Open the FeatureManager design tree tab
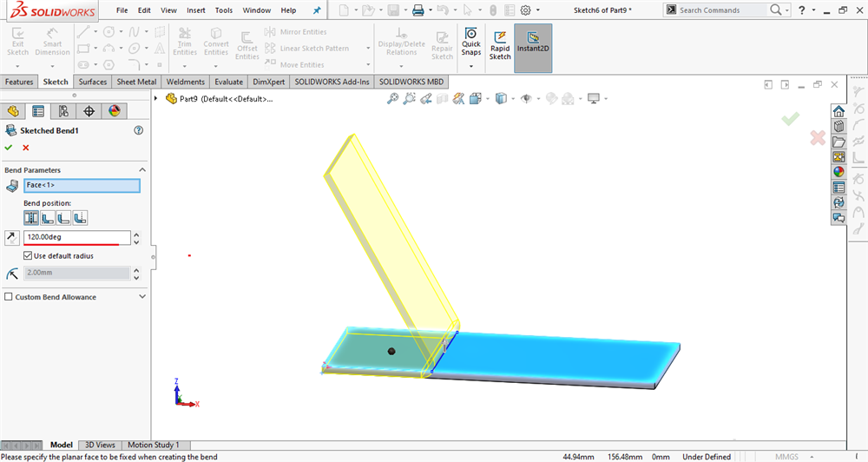Screen dimensions: 868x462 click(x=13, y=111)
